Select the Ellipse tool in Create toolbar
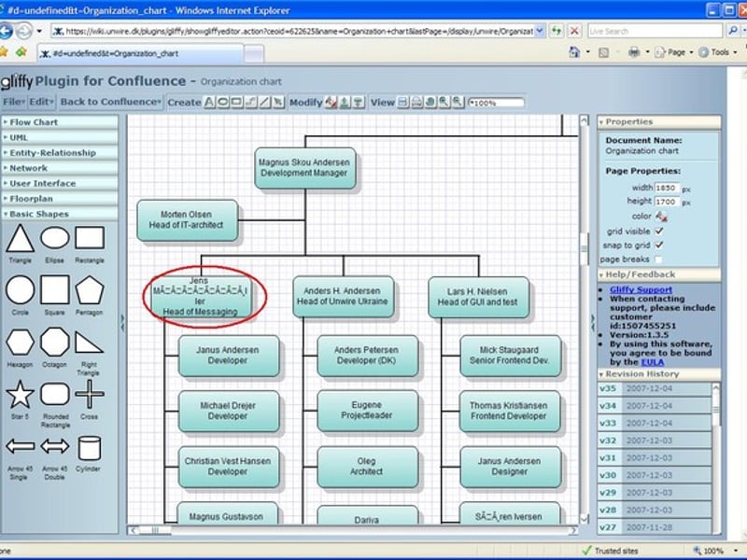747x560 pixels. point(222,102)
